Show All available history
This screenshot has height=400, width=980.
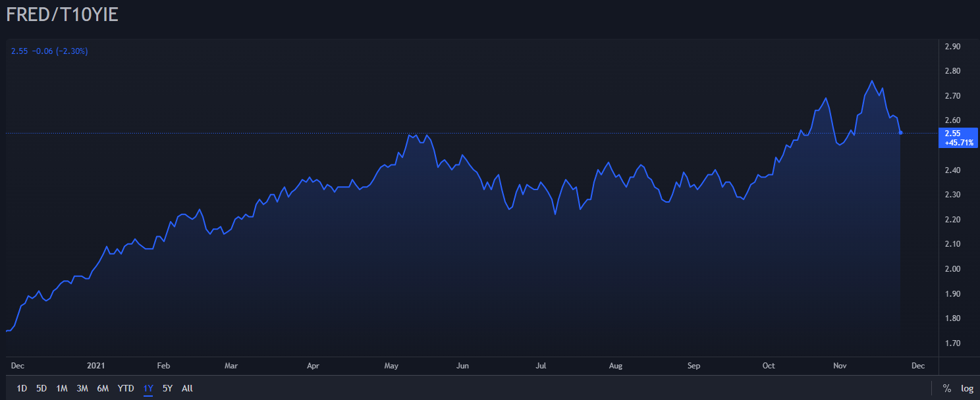[x=187, y=388]
